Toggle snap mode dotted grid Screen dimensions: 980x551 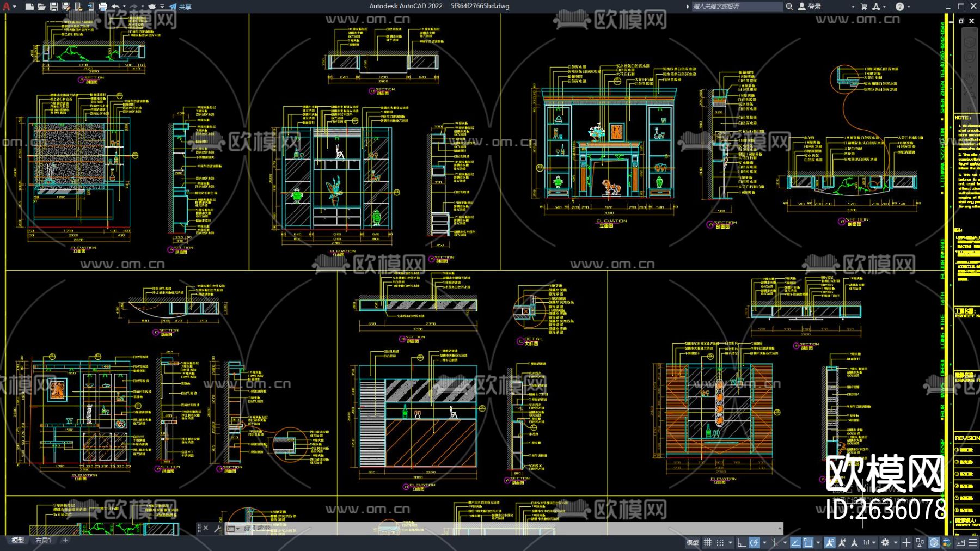click(x=720, y=542)
